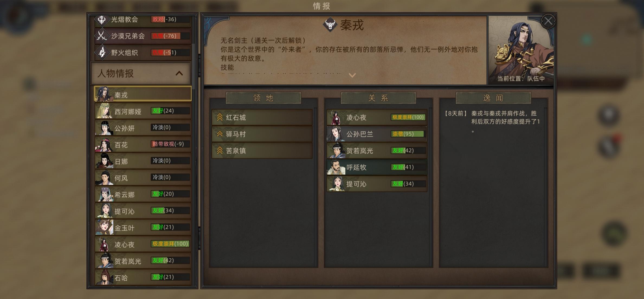This screenshot has width=644, height=299.
Task: Open 公孙巴兰 relationship entry
Action: [x=377, y=134]
